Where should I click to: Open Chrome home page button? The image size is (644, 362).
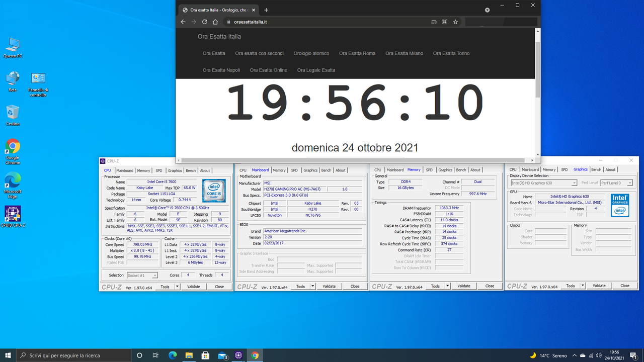click(x=215, y=22)
